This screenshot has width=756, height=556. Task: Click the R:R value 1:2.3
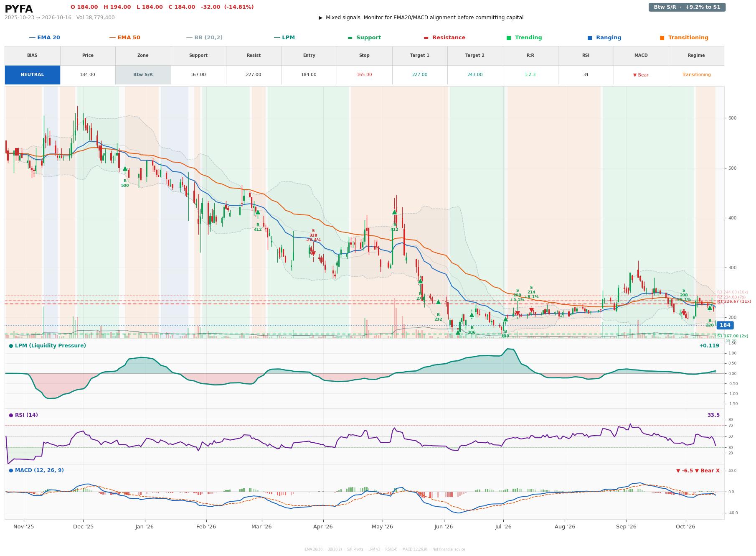click(x=530, y=75)
